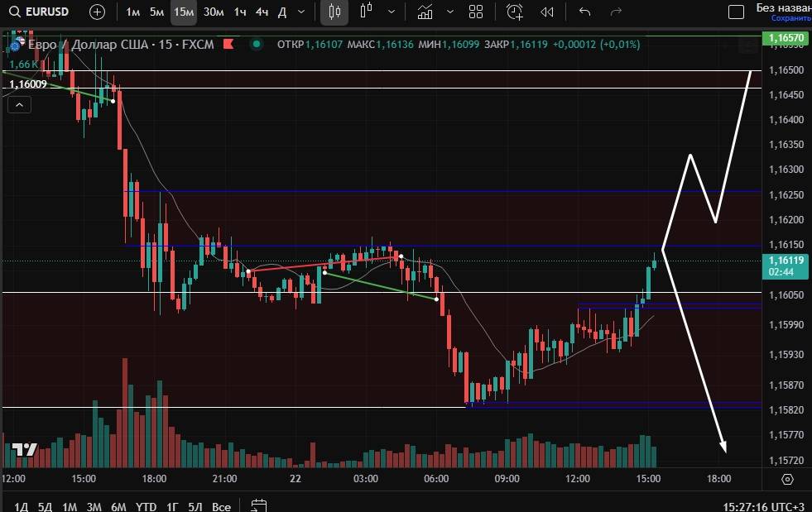
Task: Start bar replay with rewind icon
Action: click(x=546, y=12)
